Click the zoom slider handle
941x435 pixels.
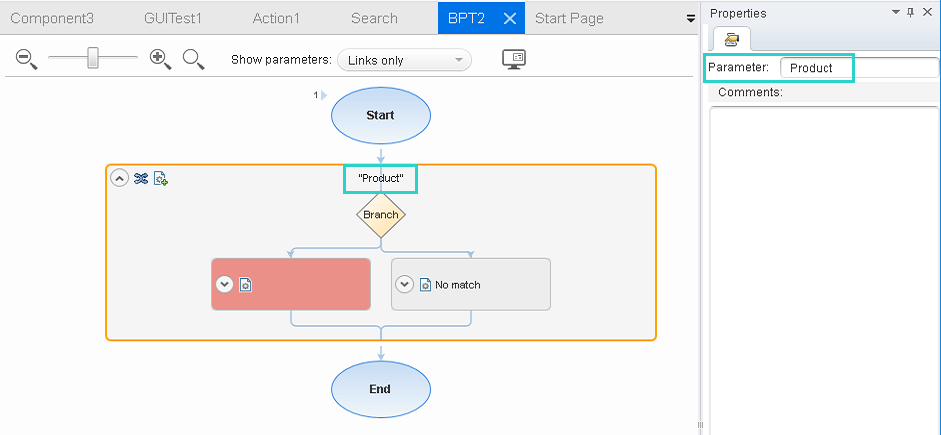coord(92,59)
